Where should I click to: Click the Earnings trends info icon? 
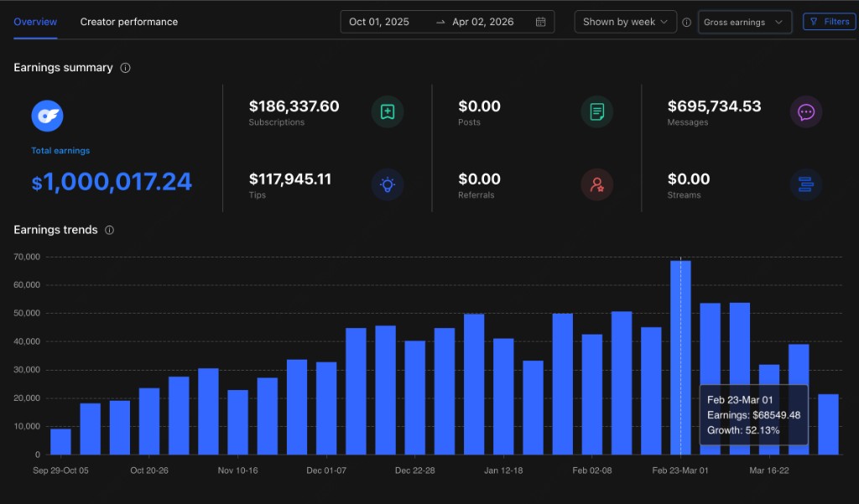(109, 230)
